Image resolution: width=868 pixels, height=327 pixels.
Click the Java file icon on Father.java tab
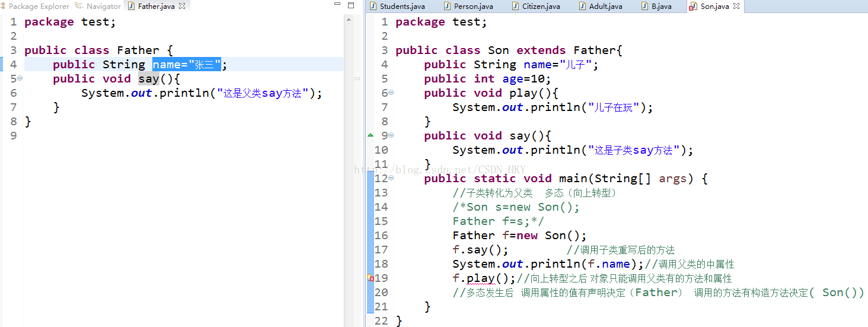pos(132,7)
